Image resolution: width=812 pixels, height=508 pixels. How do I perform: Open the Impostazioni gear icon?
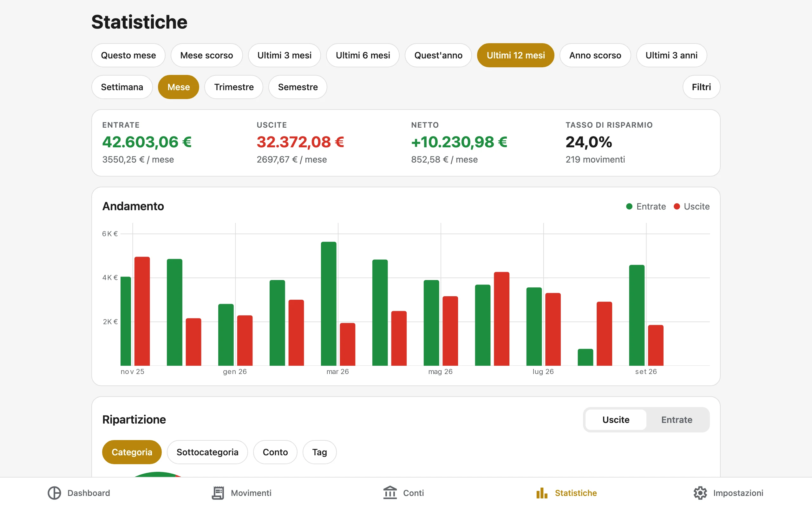(x=700, y=493)
